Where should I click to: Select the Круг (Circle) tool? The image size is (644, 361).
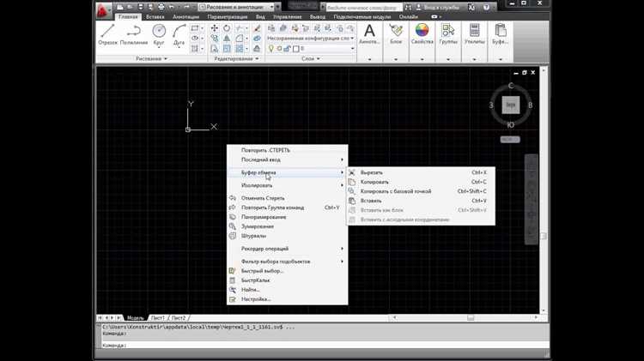[159, 34]
